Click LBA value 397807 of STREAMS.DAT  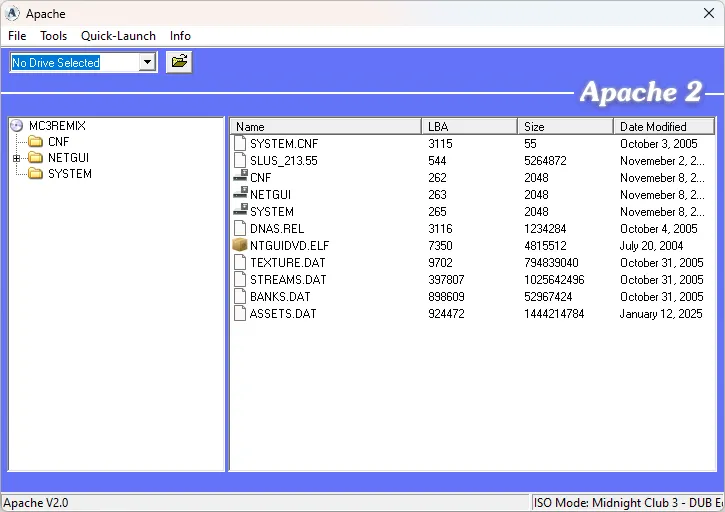[x=446, y=280]
